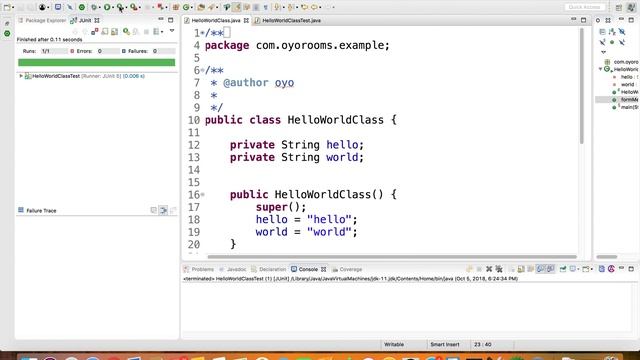The height and width of the screenshot is (360, 640).
Task: Toggle Sort alphabetically in Outline toolbar
Action: click(612, 32)
